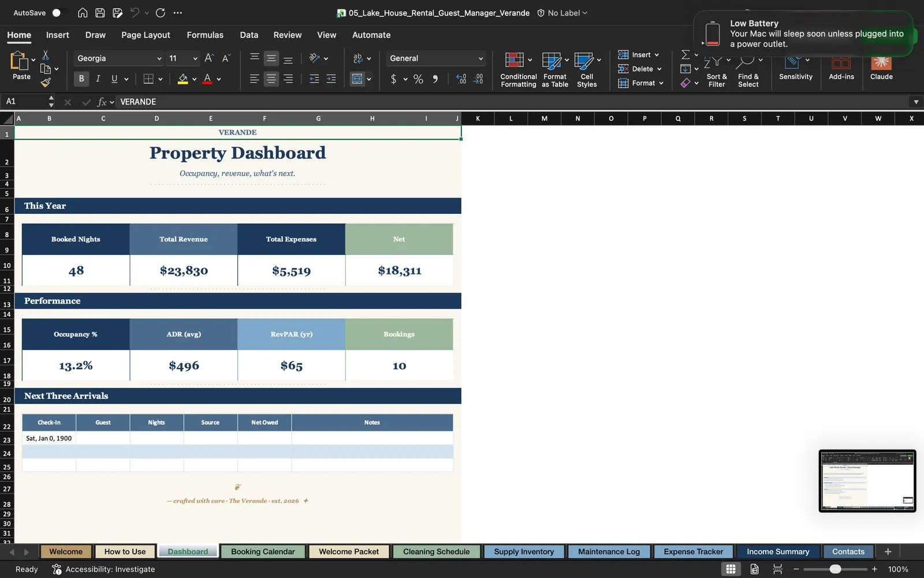924x578 pixels.
Task: Click the Merge cells icon
Action: coord(357,79)
